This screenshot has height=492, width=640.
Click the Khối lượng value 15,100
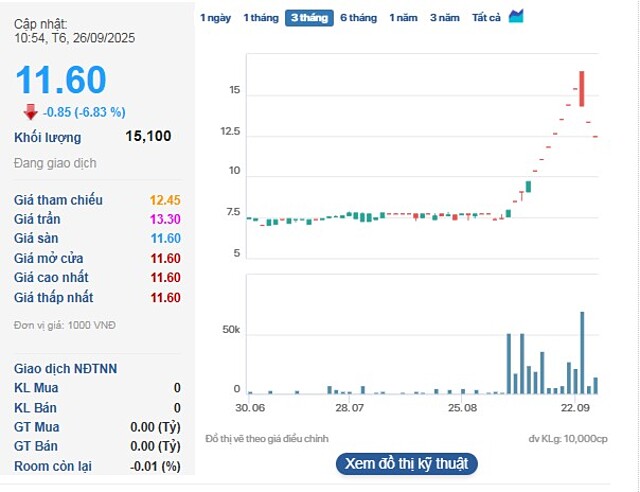(x=148, y=137)
